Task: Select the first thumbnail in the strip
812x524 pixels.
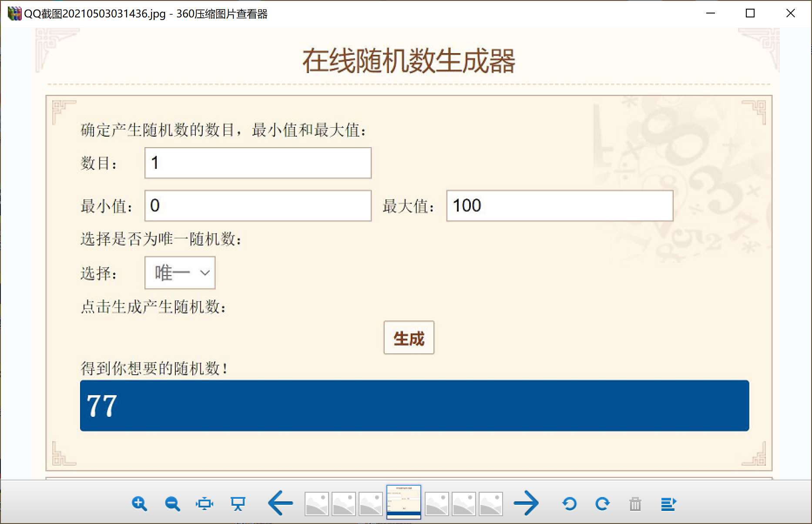Action: click(317, 504)
